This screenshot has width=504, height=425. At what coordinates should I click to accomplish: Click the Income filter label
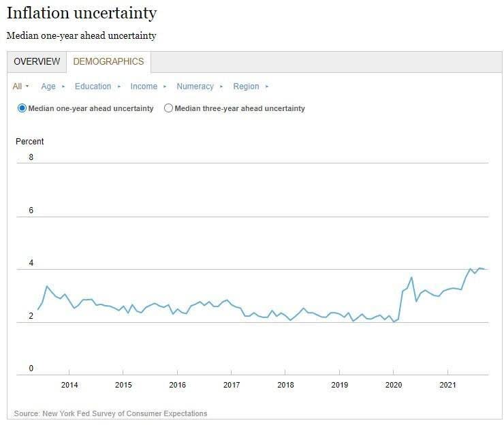pyautogui.click(x=144, y=86)
